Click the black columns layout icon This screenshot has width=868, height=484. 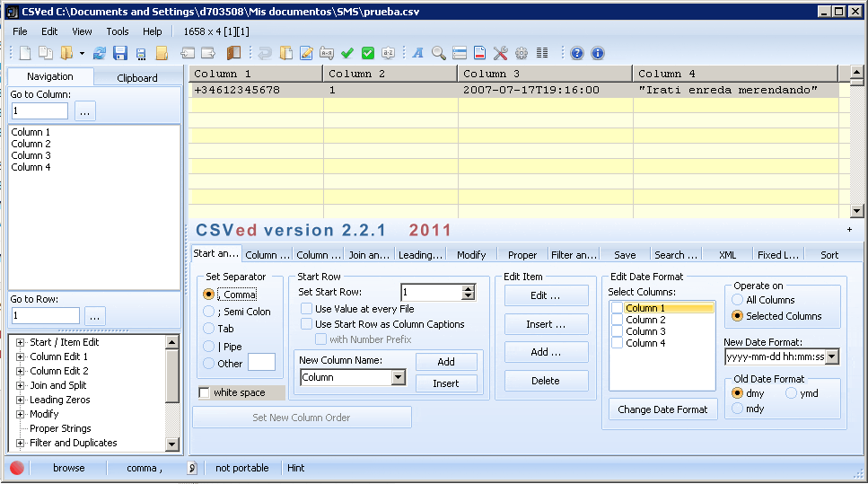542,53
